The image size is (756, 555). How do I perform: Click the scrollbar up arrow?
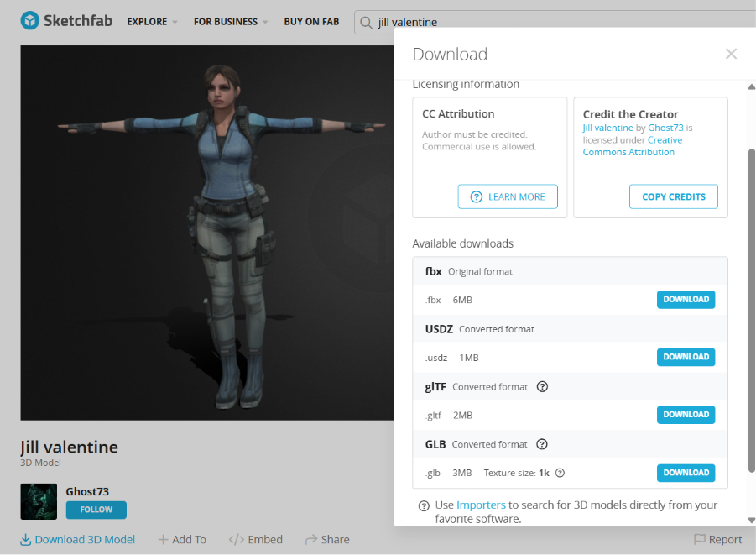(x=751, y=86)
